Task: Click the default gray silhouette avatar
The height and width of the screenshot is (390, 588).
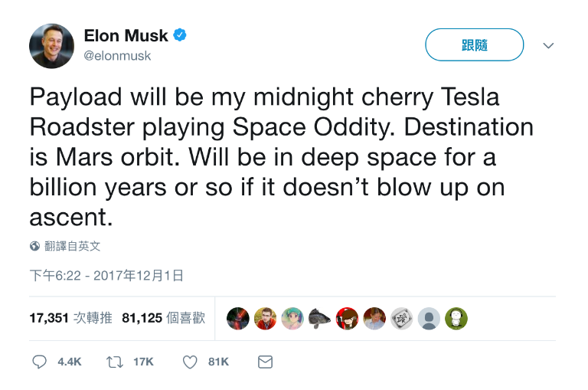Action: pos(429,318)
